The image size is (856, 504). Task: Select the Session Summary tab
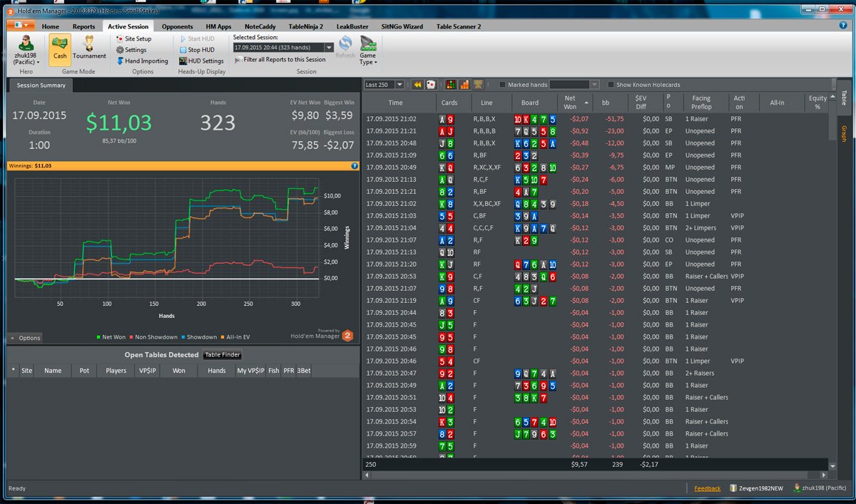click(x=41, y=86)
